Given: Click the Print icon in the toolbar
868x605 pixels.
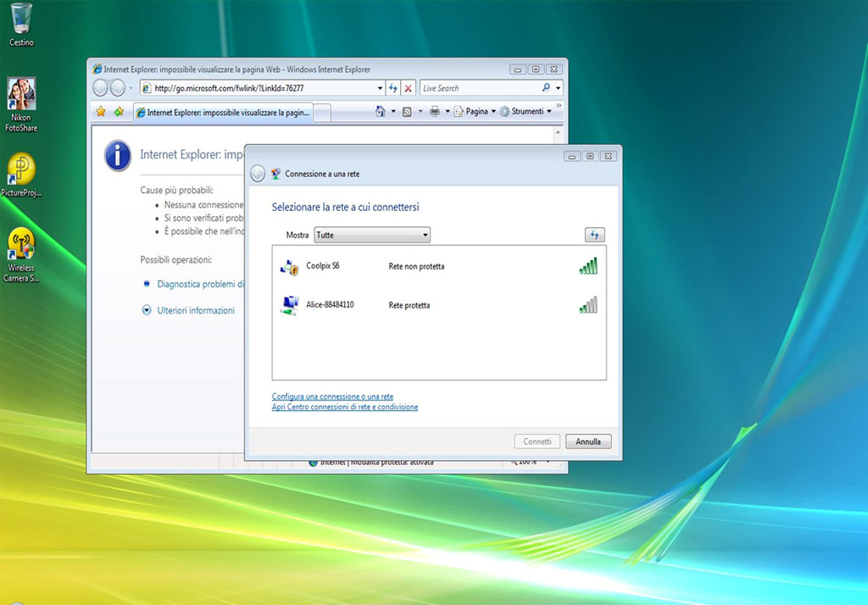Looking at the screenshot, I should tap(435, 111).
